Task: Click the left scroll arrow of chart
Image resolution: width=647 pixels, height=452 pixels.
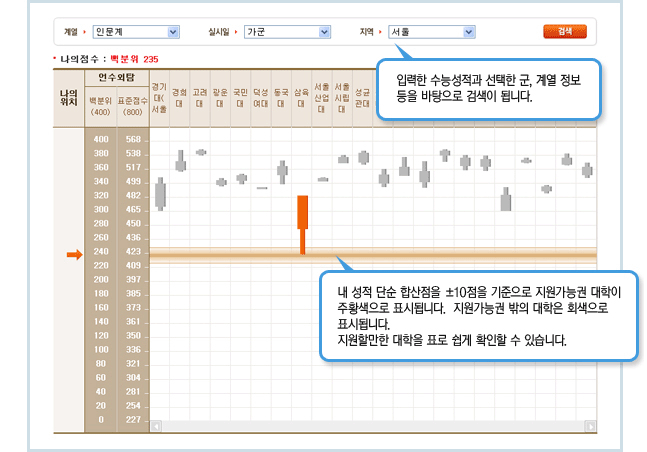Action: click(155, 426)
